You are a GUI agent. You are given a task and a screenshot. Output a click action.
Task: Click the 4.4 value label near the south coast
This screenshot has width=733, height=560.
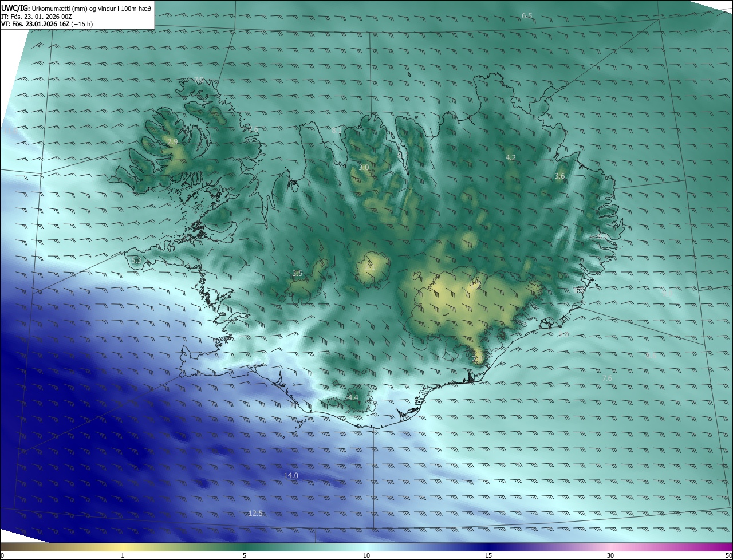point(353,397)
